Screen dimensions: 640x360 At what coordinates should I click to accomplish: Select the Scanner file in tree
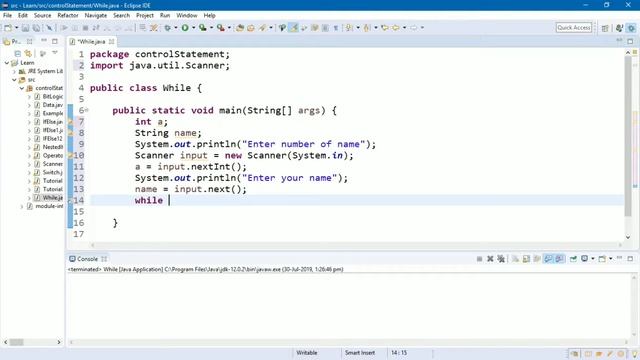(x=52, y=164)
